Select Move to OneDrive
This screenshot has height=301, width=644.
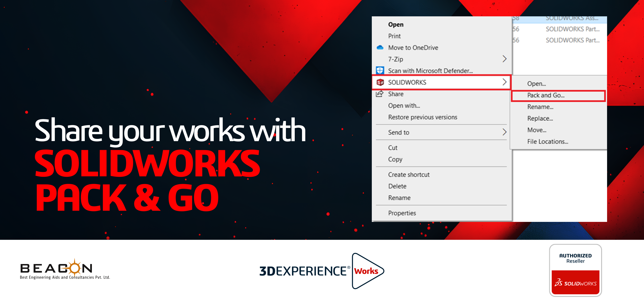click(442, 48)
